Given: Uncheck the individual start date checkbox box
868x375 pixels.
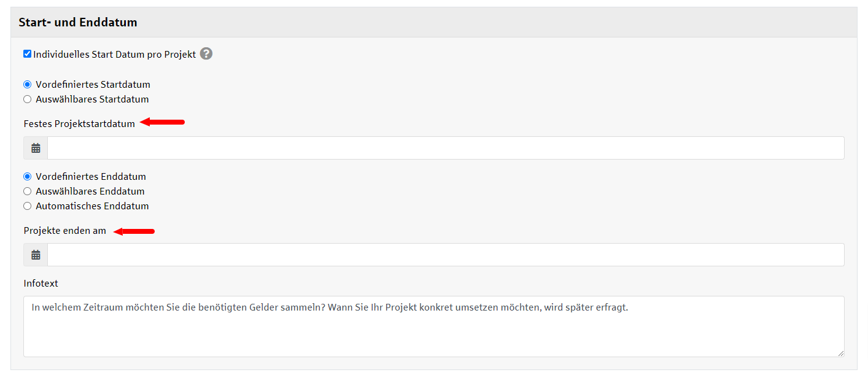Looking at the screenshot, I should 27,54.
